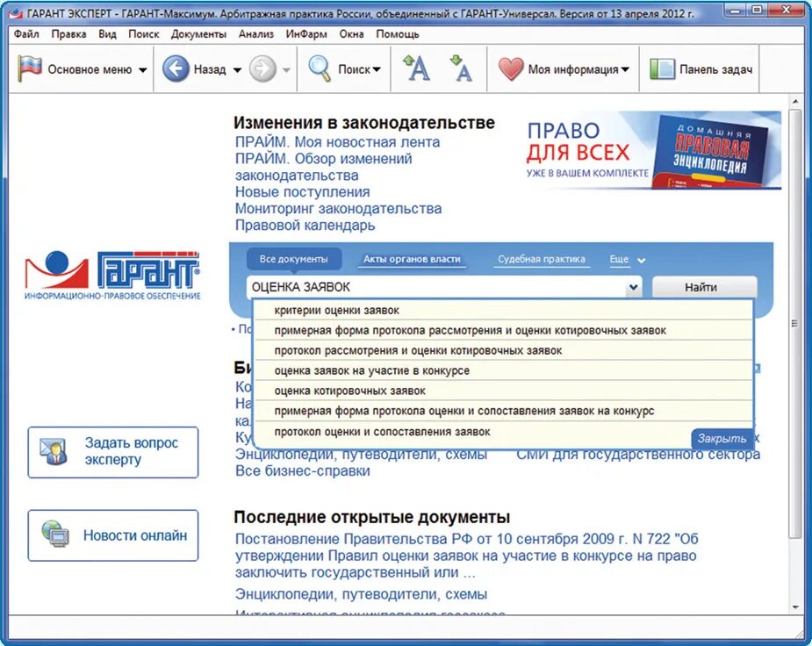
Task: Open the Вид menu
Action: pos(107,34)
